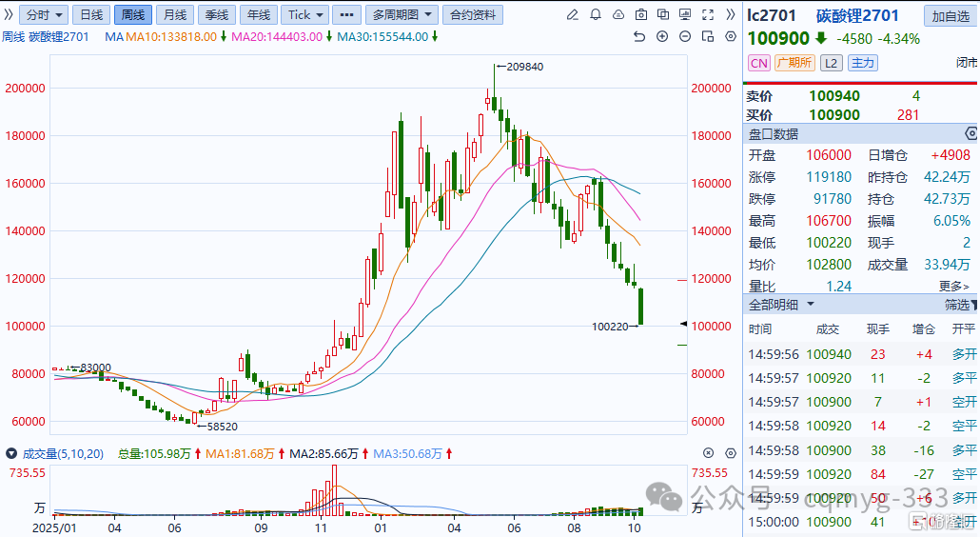Open the drawing pencil tool
Image resolution: width=980 pixels, height=537 pixels.
coord(573,14)
